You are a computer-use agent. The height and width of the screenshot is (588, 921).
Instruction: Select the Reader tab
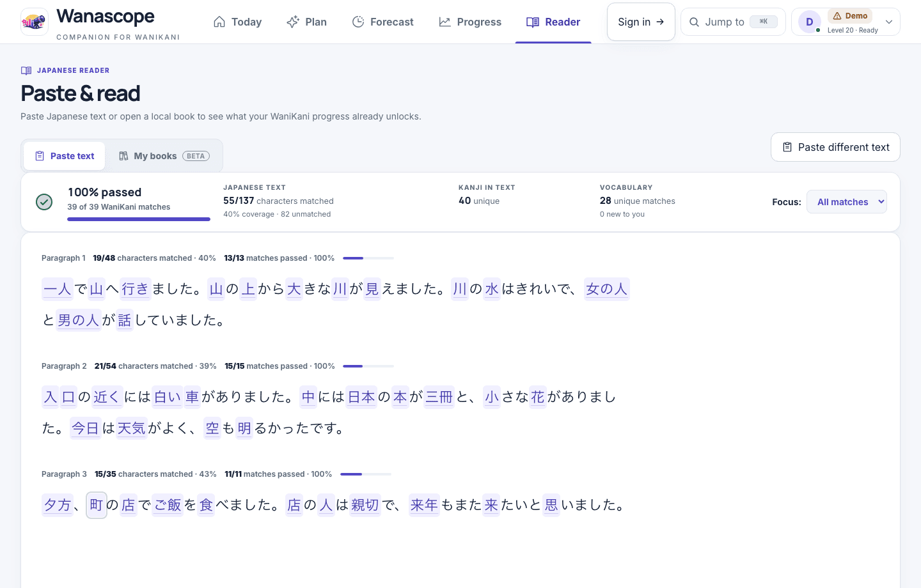click(x=553, y=22)
